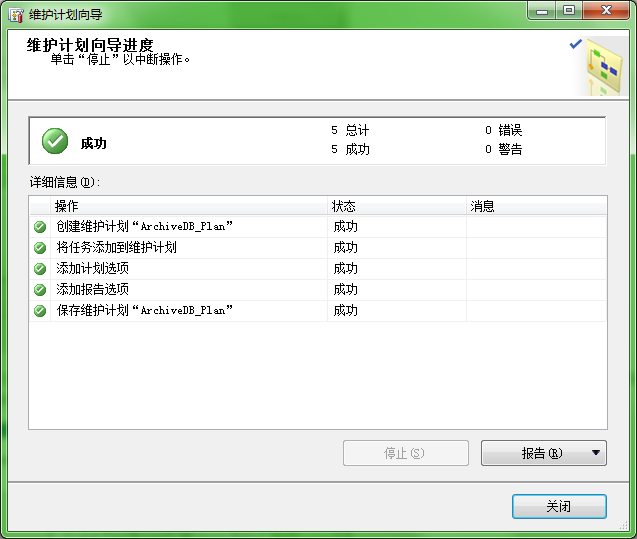This screenshot has height=539, width=637.
Task: Click the 0 错误 summary text
Action: (x=503, y=130)
